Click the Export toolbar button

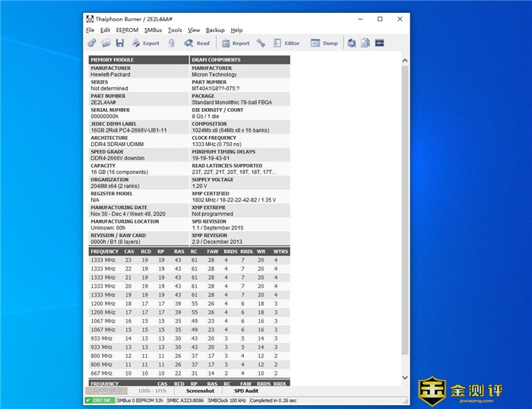(x=145, y=43)
